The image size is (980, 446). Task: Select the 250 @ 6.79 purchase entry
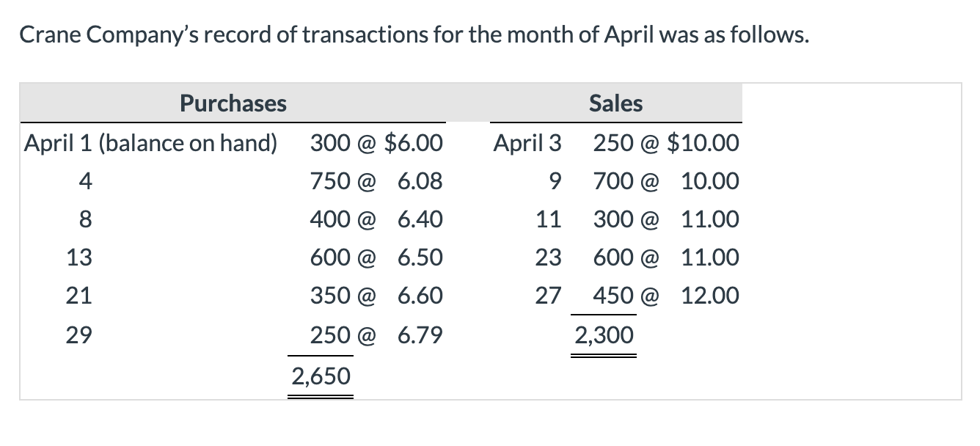click(x=376, y=335)
